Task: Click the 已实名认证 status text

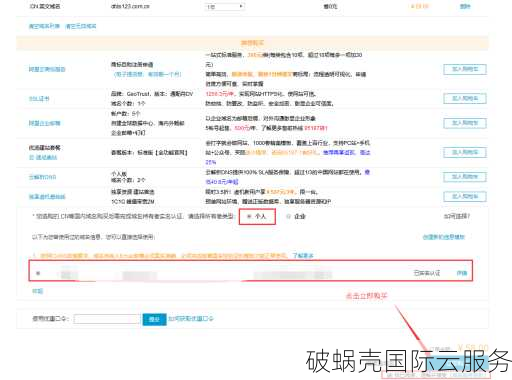Action: pyautogui.click(x=427, y=273)
